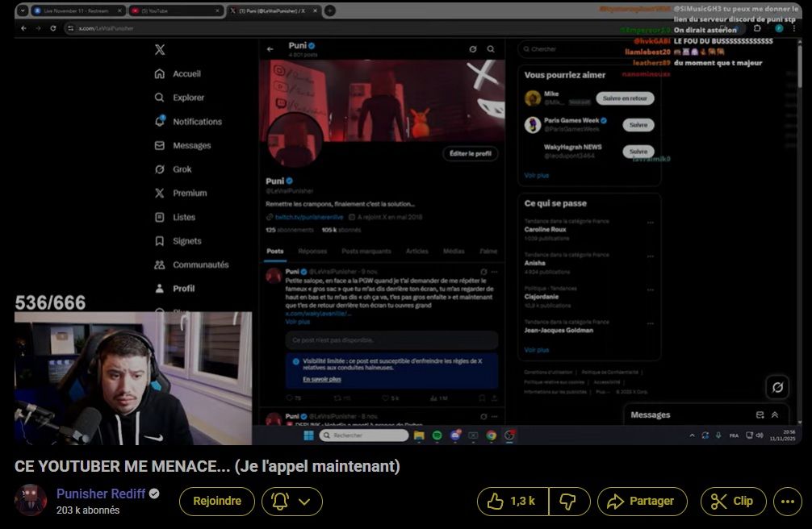The width and height of the screenshot is (812, 529).
Task: Click the Chercher search field on X
Action: 589,49
